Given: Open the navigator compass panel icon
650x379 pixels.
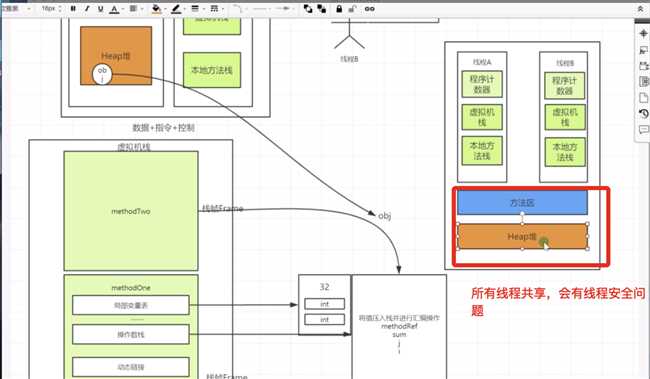Looking at the screenshot, I should click(643, 34).
